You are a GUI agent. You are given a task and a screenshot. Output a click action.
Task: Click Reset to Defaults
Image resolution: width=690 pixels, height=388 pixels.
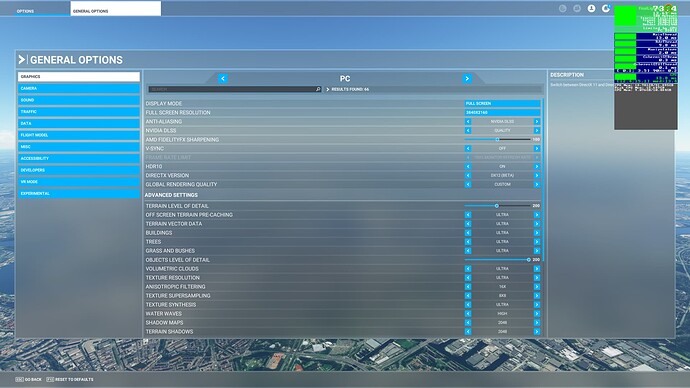[x=70, y=379]
